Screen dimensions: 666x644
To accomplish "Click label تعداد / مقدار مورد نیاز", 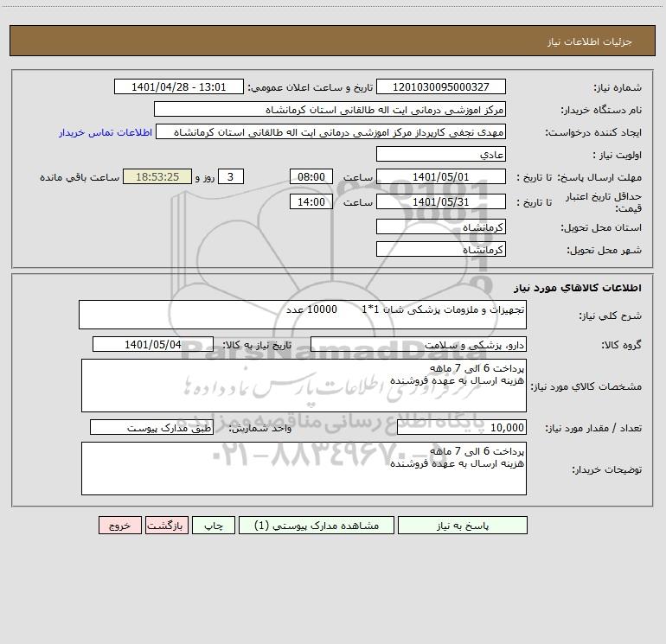I will tap(593, 429).
